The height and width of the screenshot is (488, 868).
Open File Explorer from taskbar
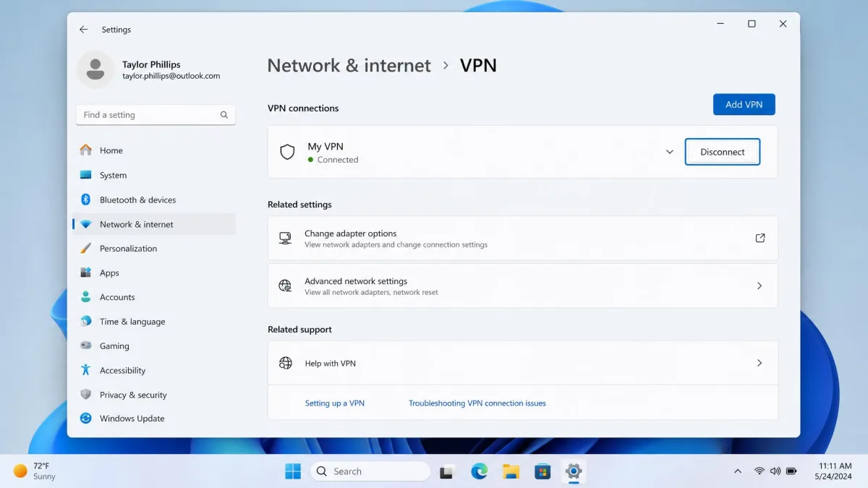(511, 471)
